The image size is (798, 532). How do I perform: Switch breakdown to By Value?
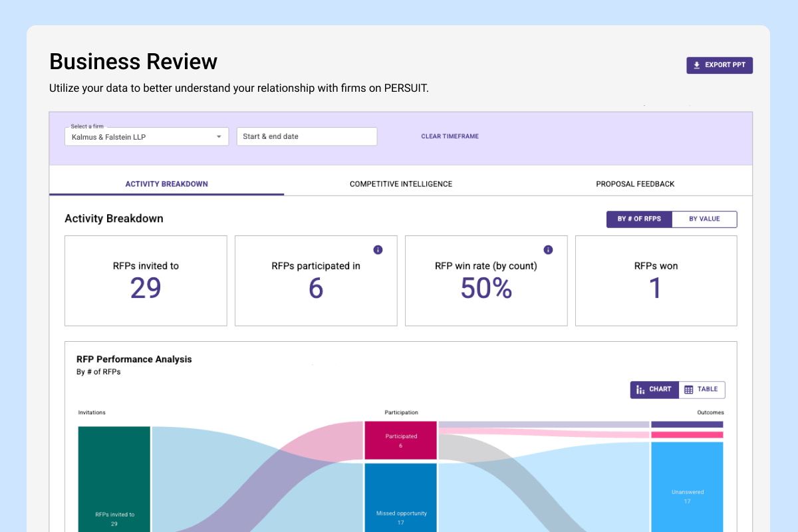click(704, 219)
